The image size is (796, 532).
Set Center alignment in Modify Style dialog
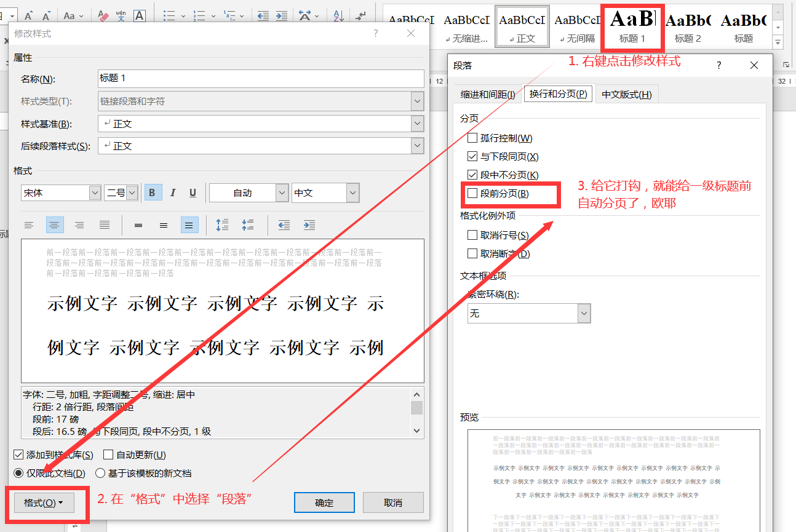pyautogui.click(x=55, y=225)
